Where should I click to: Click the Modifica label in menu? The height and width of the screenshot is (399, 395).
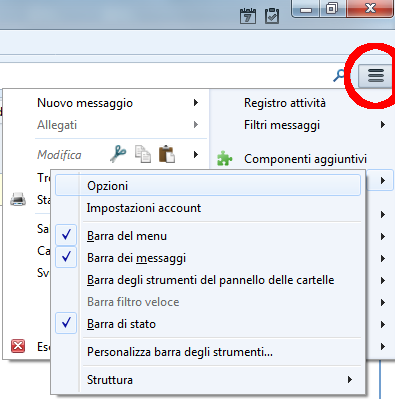[59, 155]
